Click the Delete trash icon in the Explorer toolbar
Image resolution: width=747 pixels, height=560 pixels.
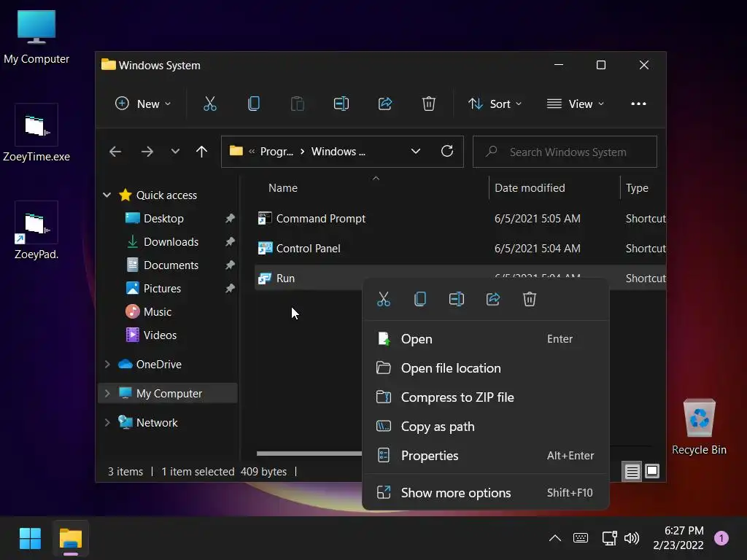429,104
